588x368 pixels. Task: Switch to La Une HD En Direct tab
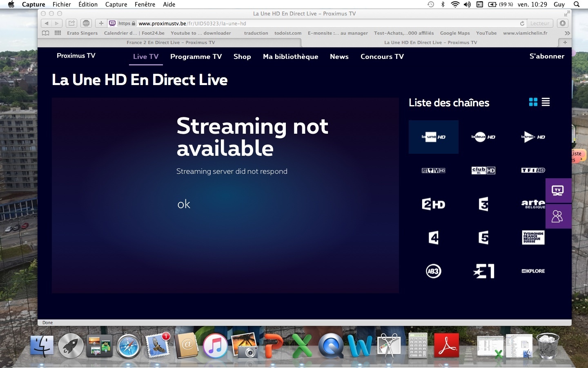click(x=430, y=43)
